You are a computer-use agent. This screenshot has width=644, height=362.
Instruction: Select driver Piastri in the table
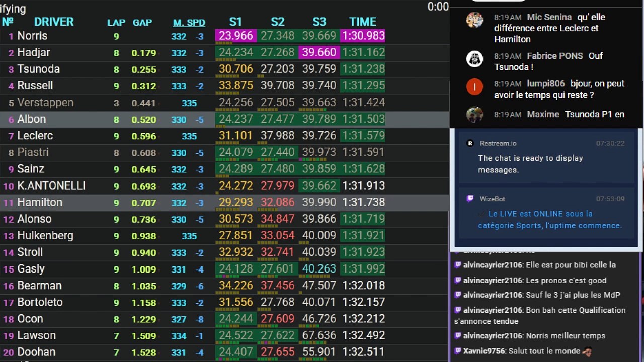click(x=33, y=152)
